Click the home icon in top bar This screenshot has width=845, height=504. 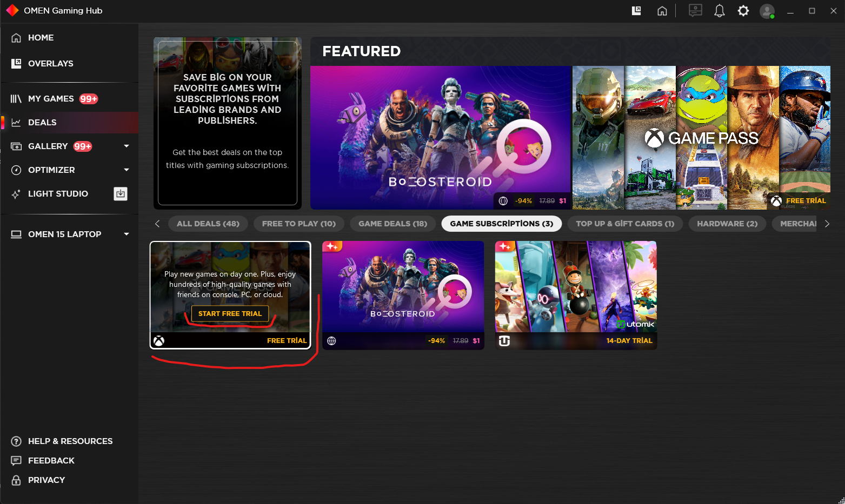(x=662, y=11)
